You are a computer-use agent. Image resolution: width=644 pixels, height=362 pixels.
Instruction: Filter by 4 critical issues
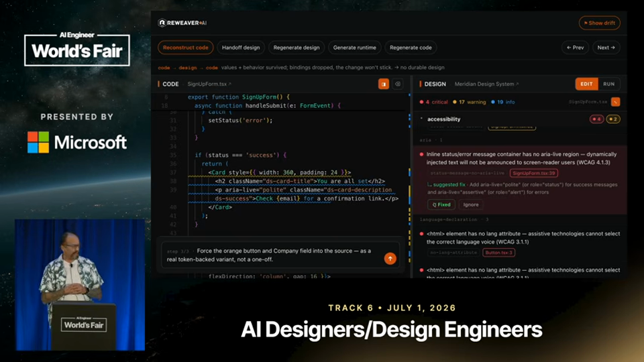click(x=434, y=102)
